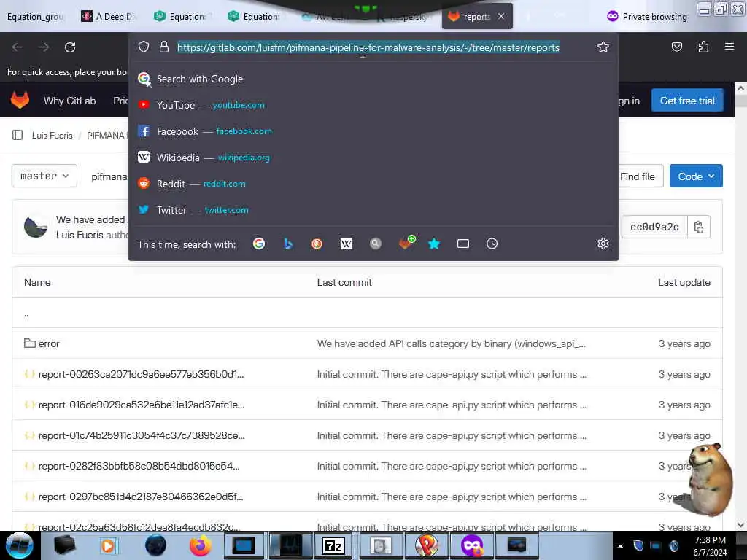Click Windows Start orb
This screenshot has width=747, height=560.
pyautogui.click(x=20, y=545)
